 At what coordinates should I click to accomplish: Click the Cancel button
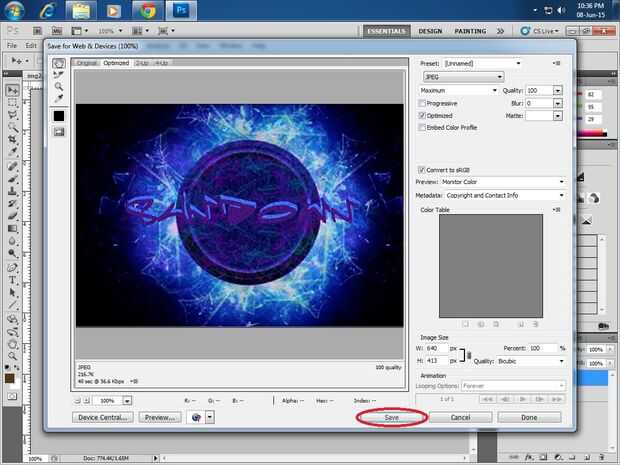pyautogui.click(x=461, y=418)
